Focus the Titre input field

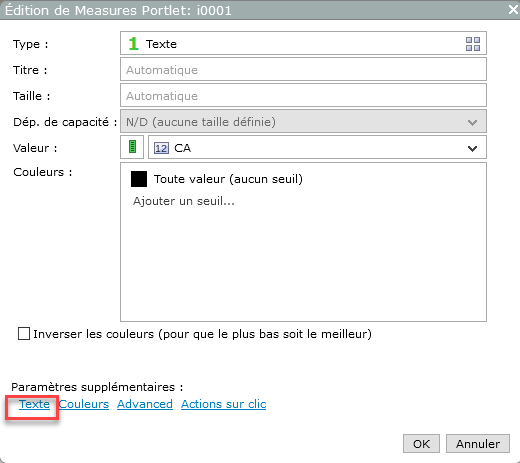coord(303,69)
